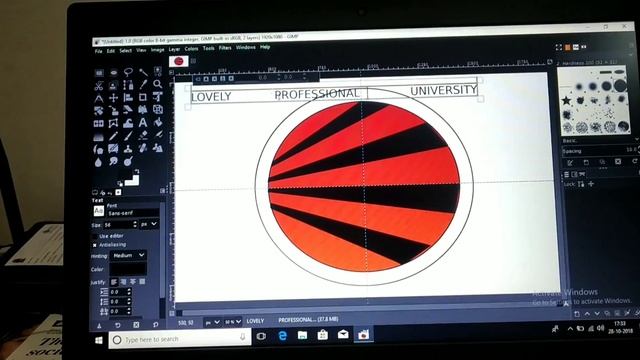Select the Smudge tool
The image size is (640, 360).
pos(113,162)
